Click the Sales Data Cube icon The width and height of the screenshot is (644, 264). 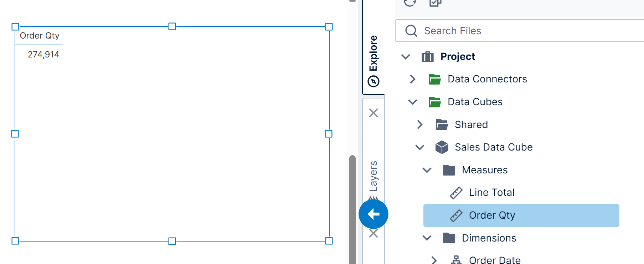[442, 147]
